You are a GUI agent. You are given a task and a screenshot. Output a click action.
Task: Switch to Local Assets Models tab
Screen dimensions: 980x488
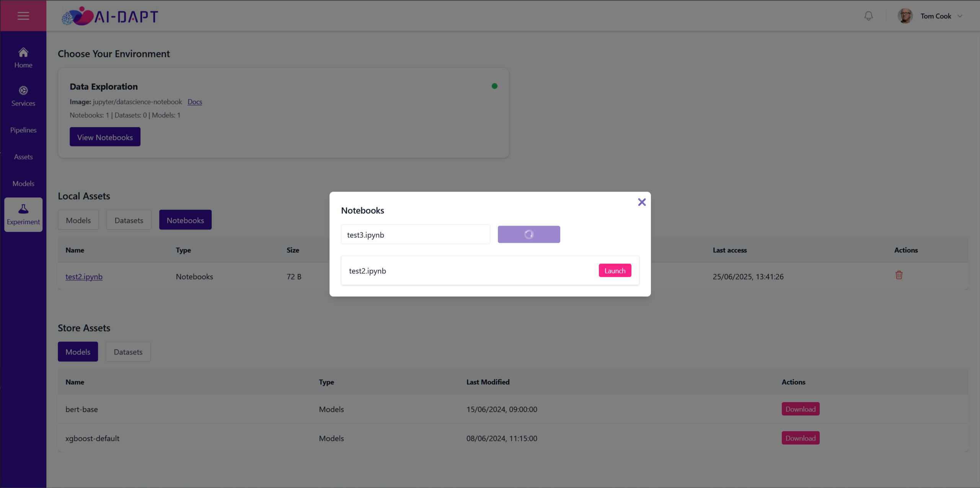click(78, 220)
